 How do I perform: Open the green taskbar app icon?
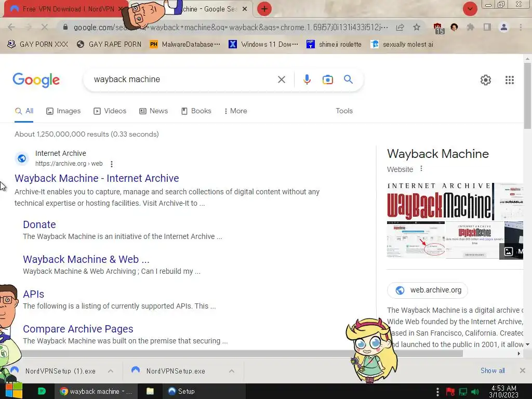pos(42,391)
